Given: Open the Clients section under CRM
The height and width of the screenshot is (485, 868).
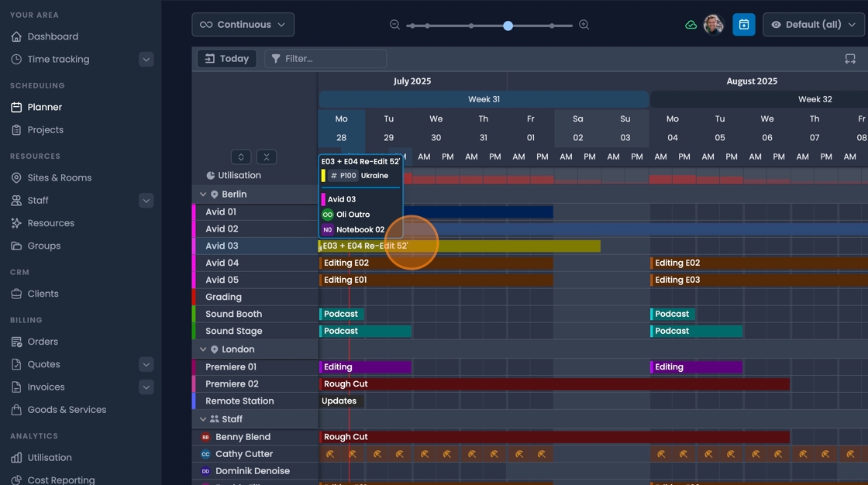Looking at the screenshot, I should 41,294.
